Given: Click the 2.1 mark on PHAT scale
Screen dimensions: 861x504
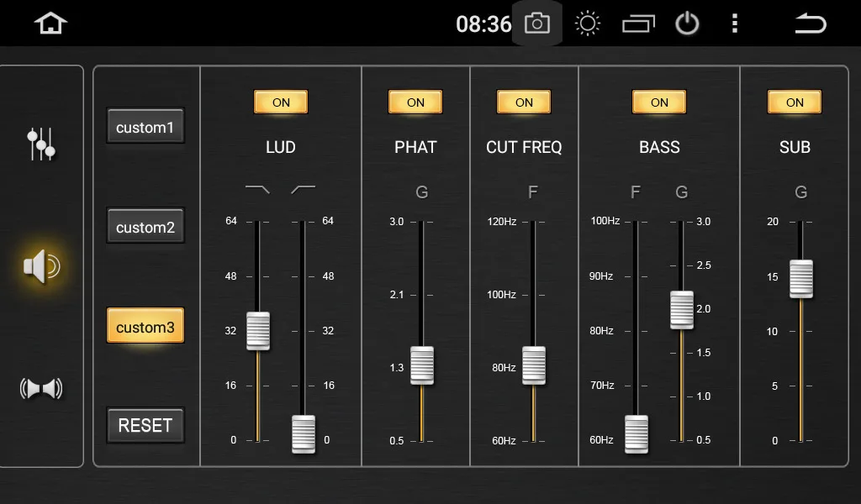Looking at the screenshot, I should coord(397,295).
